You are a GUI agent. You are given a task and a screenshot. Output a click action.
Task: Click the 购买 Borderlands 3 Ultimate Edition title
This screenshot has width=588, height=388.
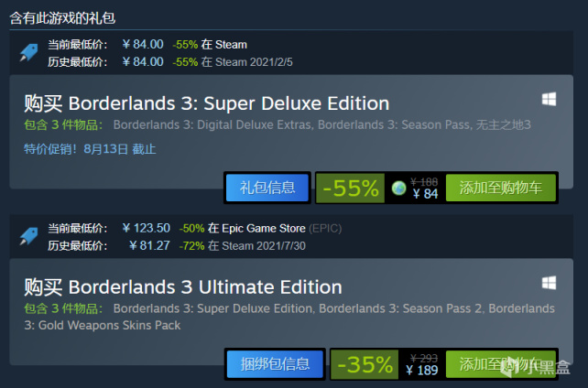[x=182, y=286]
